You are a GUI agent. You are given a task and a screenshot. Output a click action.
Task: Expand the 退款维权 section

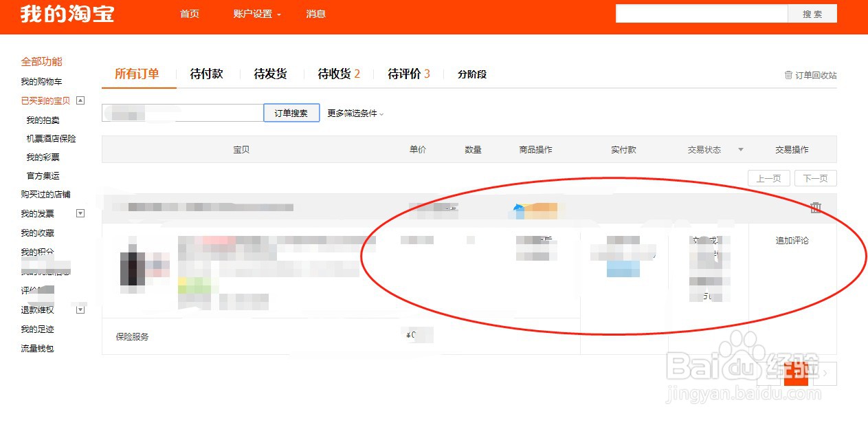tap(80, 310)
